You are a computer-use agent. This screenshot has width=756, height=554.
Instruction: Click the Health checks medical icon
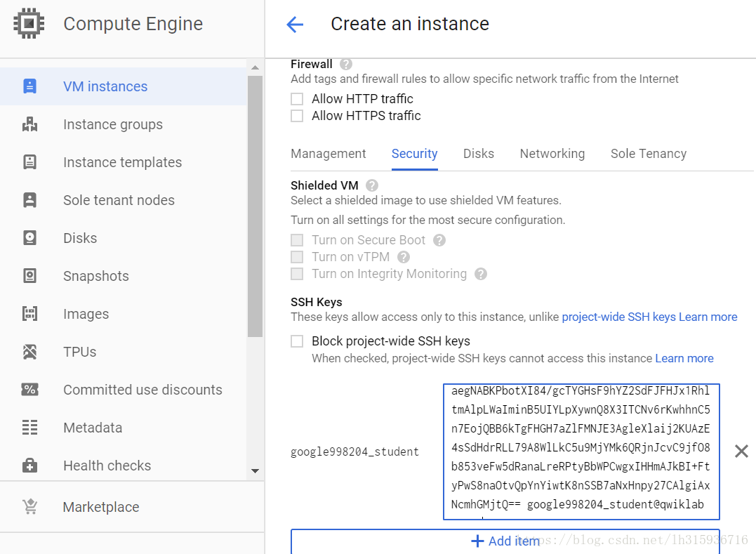click(30, 466)
